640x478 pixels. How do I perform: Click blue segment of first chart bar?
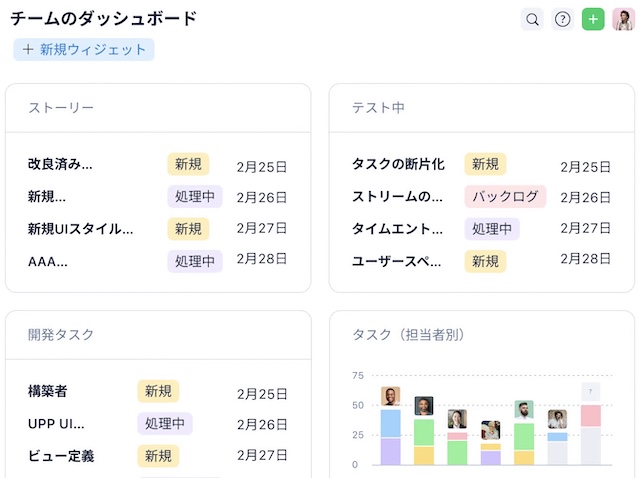coord(391,424)
